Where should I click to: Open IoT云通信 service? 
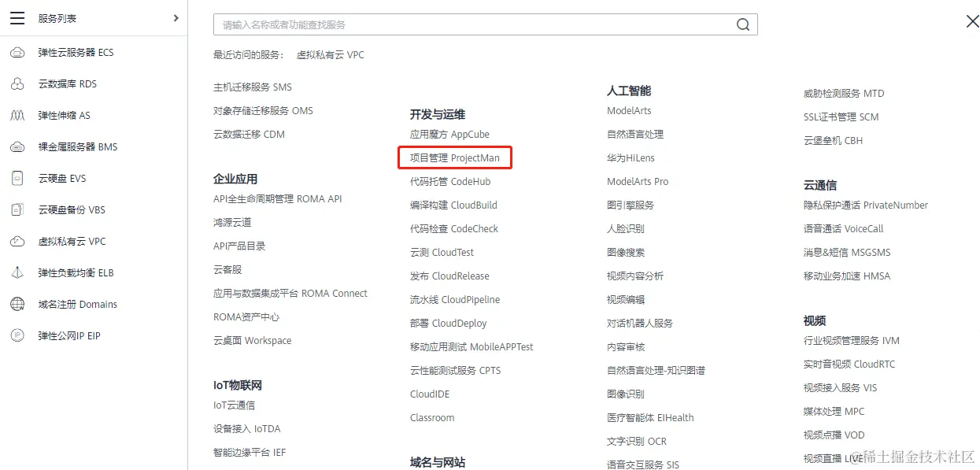(x=234, y=405)
